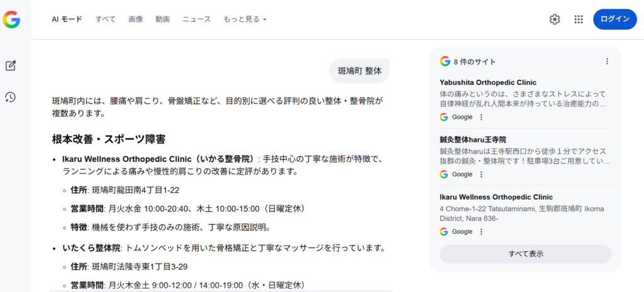Open the settings gear icon
644x292 pixels.
pyautogui.click(x=554, y=19)
